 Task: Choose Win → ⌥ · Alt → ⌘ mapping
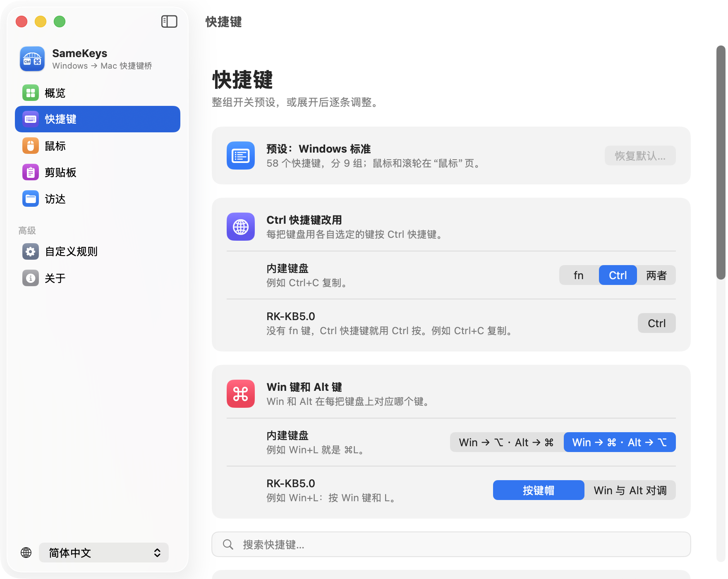tap(507, 442)
